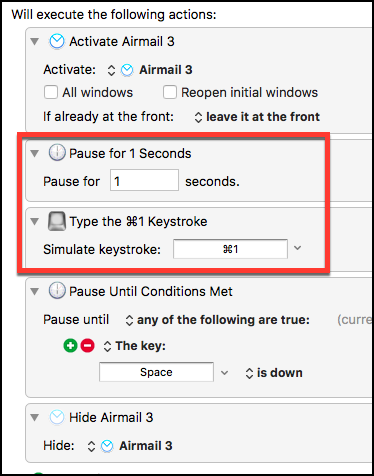Click the Pause for seconds input field
Viewport: 374px width, 476px height.
coord(144,180)
